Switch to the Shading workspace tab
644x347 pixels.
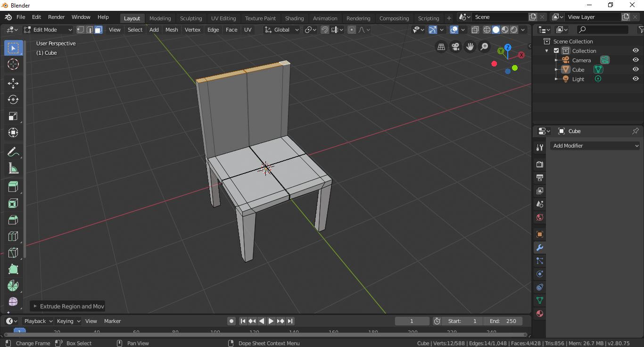click(294, 18)
